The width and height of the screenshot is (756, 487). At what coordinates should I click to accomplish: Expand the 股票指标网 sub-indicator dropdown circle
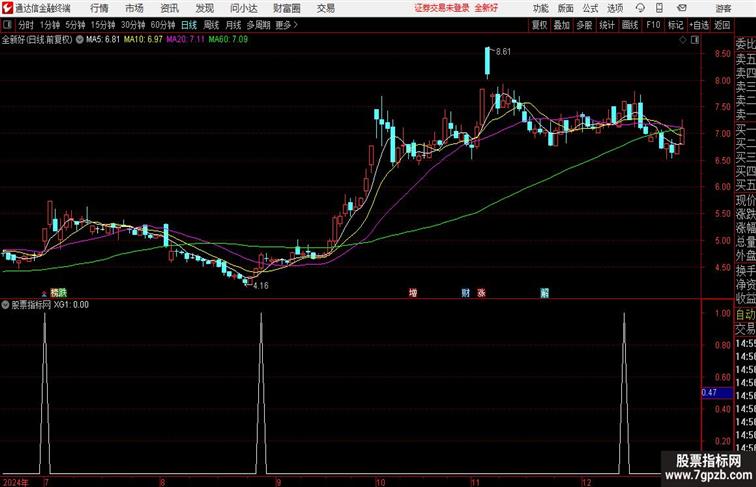pos(5,305)
